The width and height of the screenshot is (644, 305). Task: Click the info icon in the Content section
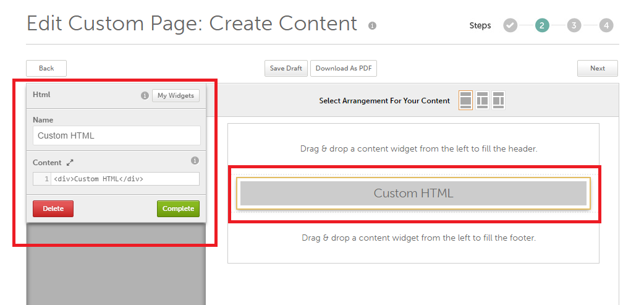[x=195, y=161]
